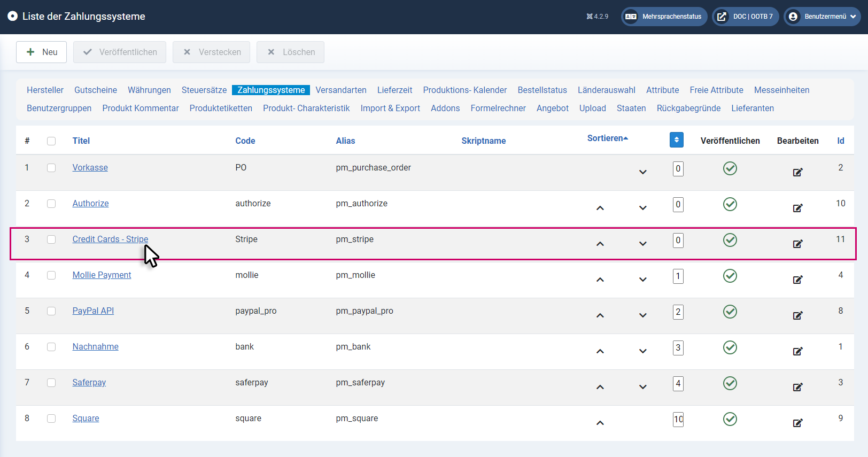Click the order field of Mollie Payment
The height and width of the screenshot is (457, 868).
[x=678, y=276]
